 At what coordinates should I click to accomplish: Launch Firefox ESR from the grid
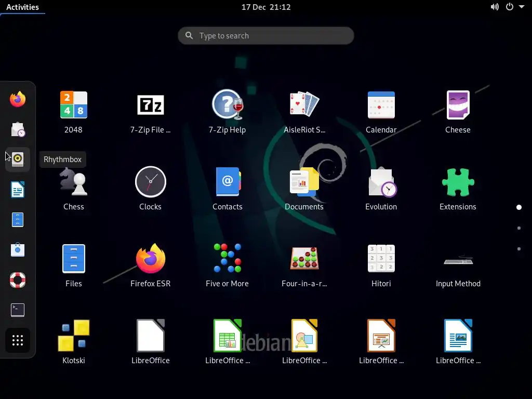pos(150,259)
